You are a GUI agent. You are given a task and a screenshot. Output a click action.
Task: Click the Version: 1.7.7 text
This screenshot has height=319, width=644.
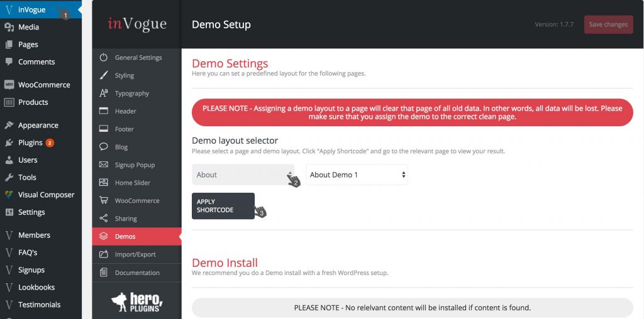pyautogui.click(x=555, y=24)
